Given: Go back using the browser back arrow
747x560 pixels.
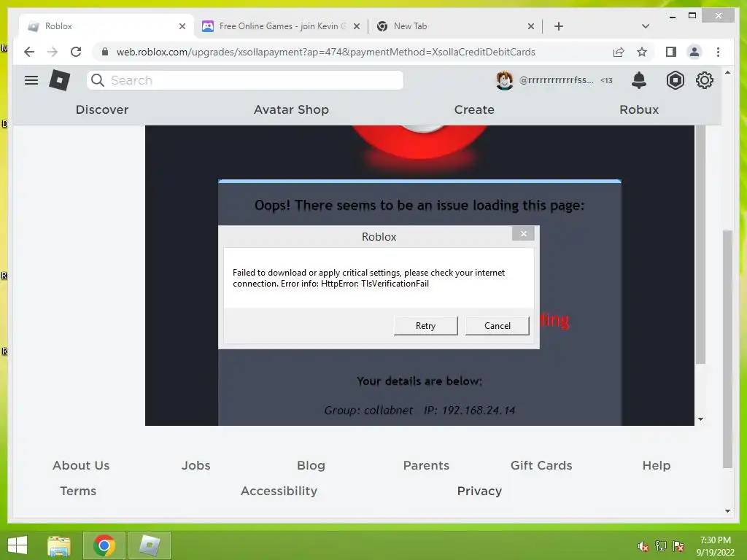Looking at the screenshot, I should coord(29,52).
